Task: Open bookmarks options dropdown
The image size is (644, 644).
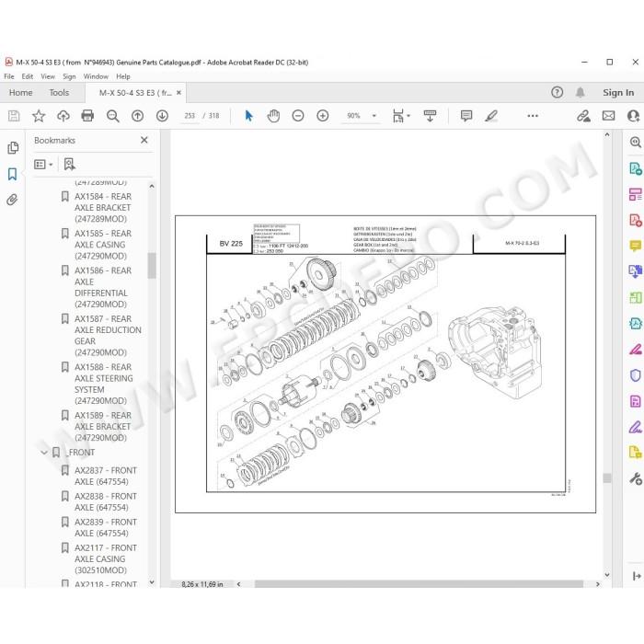Action: [43, 165]
